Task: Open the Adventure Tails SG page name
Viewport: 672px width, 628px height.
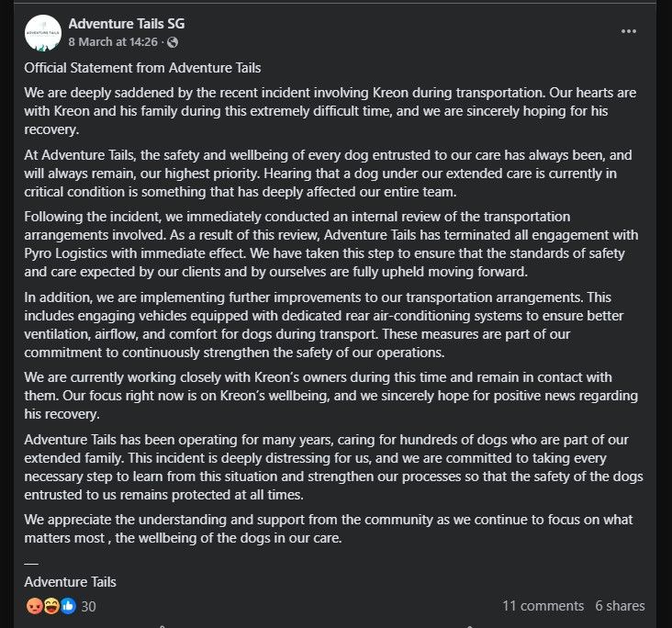Action: tap(127, 24)
